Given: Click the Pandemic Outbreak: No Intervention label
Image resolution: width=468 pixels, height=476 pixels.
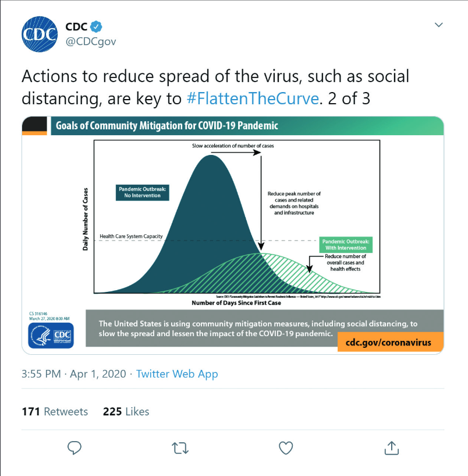Looking at the screenshot, I should [x=142, y=192].
